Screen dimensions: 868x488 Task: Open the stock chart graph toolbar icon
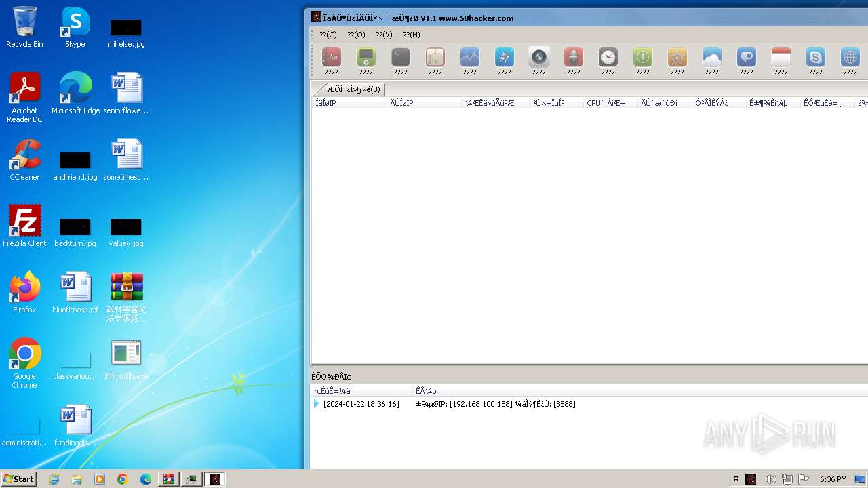click(469, 58)
